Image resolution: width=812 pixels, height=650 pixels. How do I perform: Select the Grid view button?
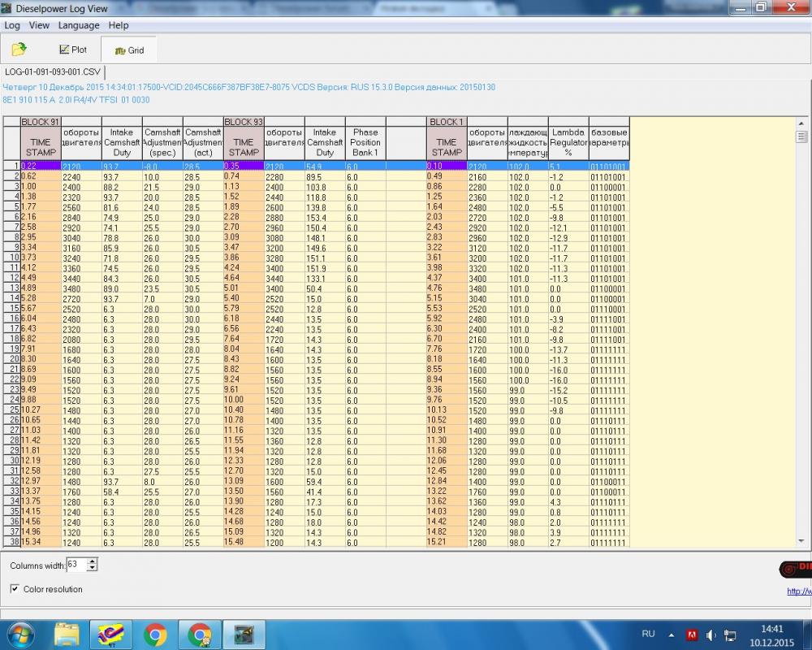point(129,50)
